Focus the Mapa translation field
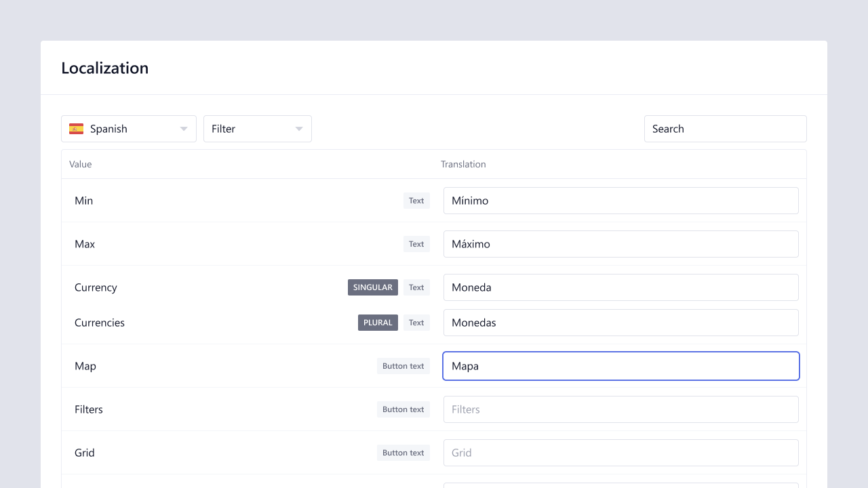The width and height of the screenshot is (868, 488). (x=620, y=366)
